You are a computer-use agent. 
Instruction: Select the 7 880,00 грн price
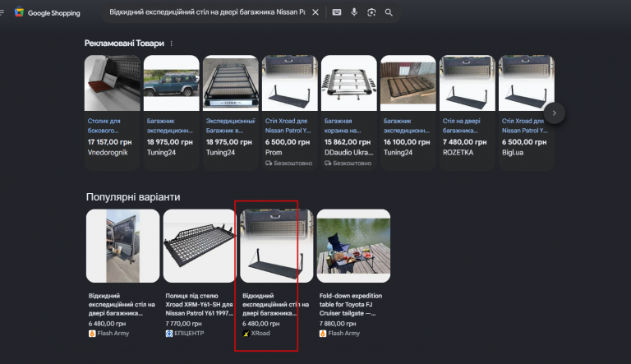pos(338,324)
